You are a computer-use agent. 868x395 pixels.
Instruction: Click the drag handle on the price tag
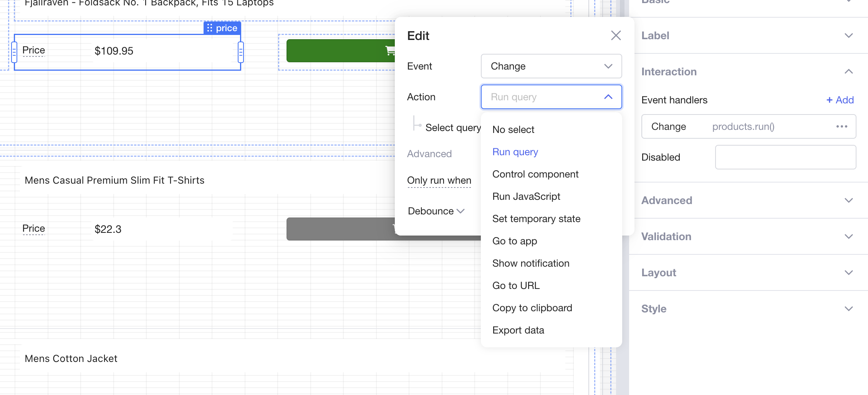coord(210,28)
